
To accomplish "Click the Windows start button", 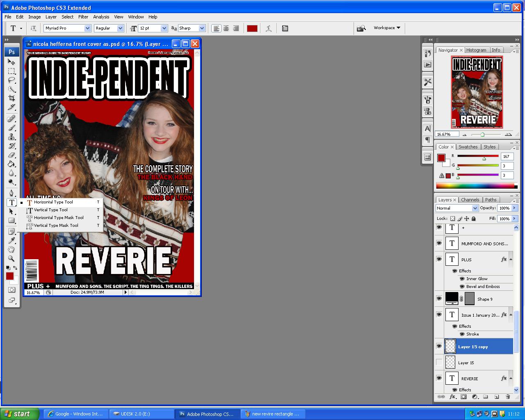I will [x=20, y=414].
